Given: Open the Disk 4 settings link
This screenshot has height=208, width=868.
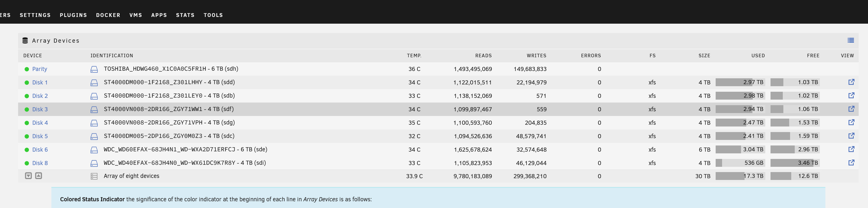Looking at the screenshot, I should coord(40,123).
